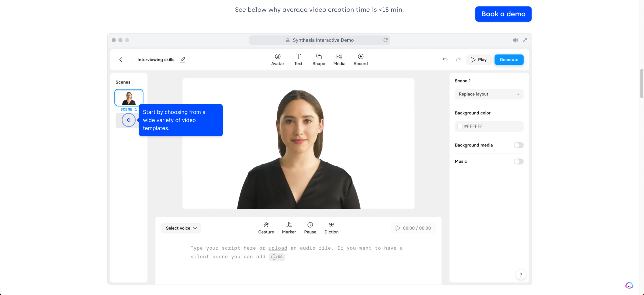Click the Generate button
This screenshot has width=644, height=295.
tap(509, 60)
